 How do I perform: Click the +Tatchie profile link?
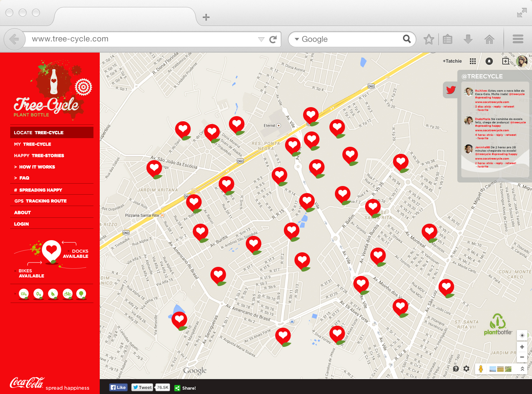point(452,61)
